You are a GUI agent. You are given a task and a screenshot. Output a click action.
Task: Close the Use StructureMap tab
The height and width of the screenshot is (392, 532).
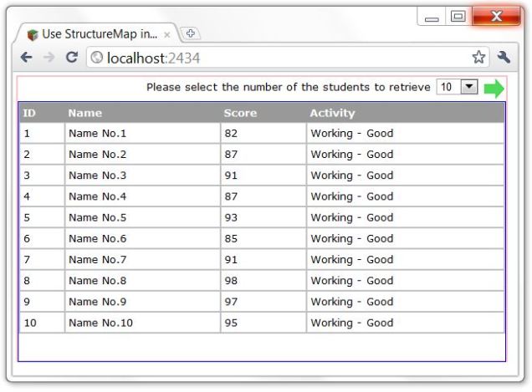pyautogui.click(x=167, y=34)
